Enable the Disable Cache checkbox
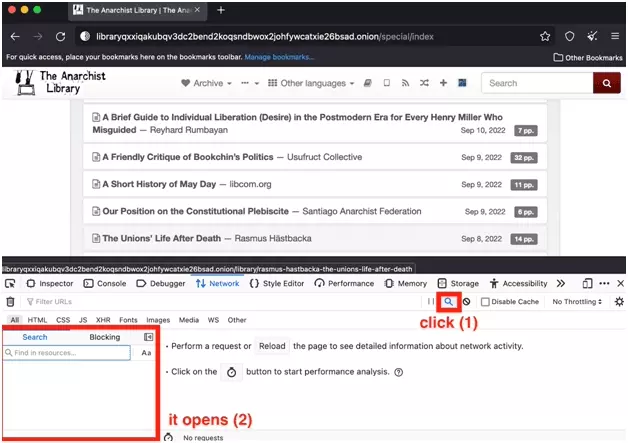628x443 pixels. (x=485, y=302)
